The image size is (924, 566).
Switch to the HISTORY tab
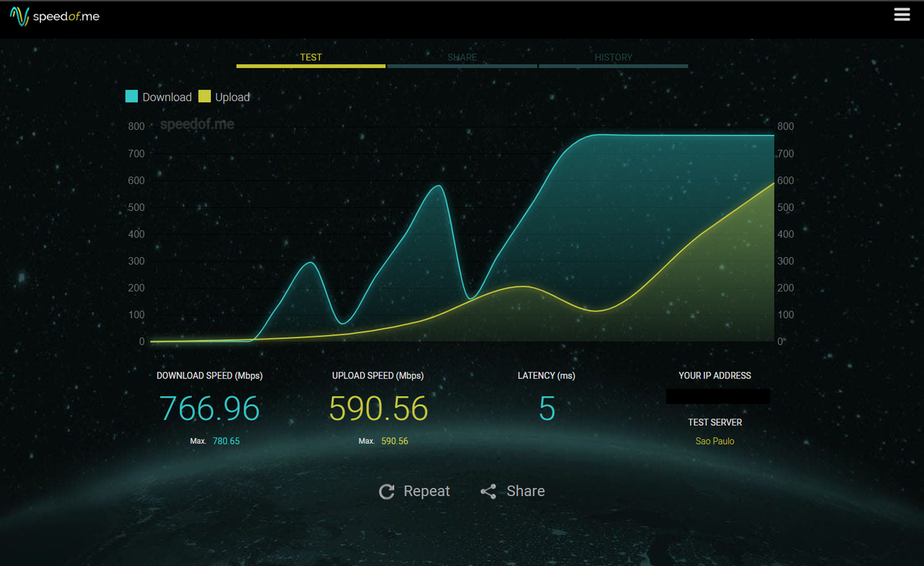614,58
